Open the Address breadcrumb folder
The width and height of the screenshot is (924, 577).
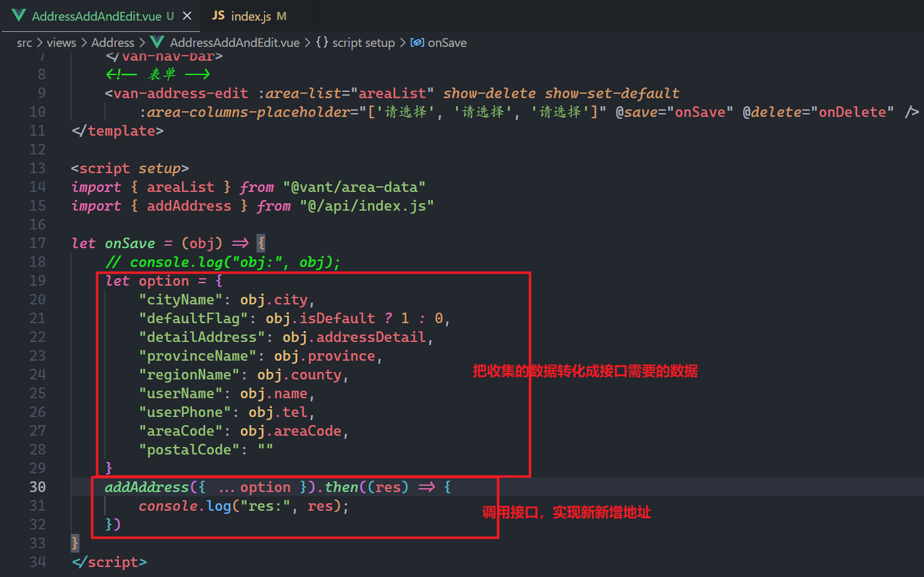coord(113,43)
